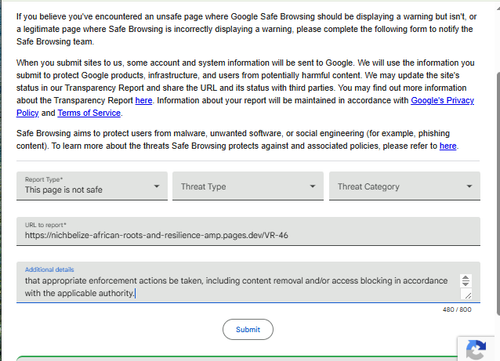Click the reCAPTCHA badge icon
Viewport: 500px width, 361px height.
(476, 349)
